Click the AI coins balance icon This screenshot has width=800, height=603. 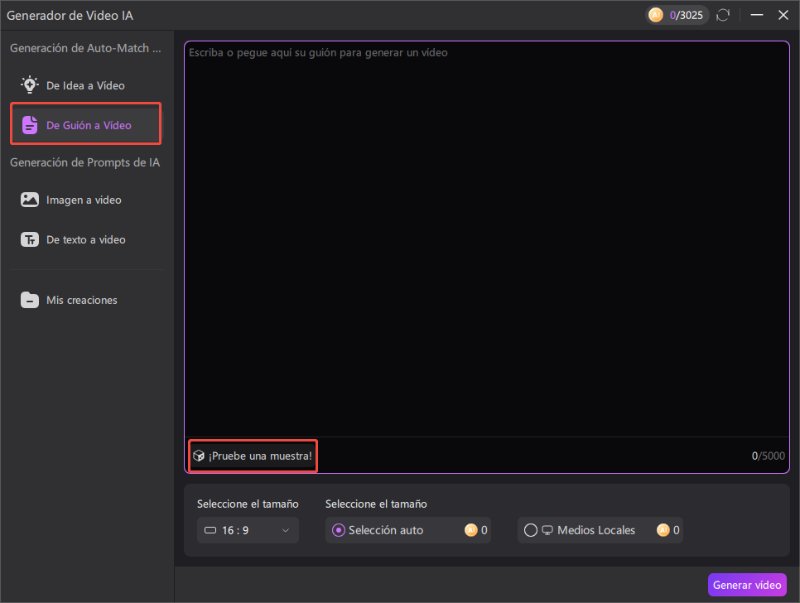coord(658,15)
